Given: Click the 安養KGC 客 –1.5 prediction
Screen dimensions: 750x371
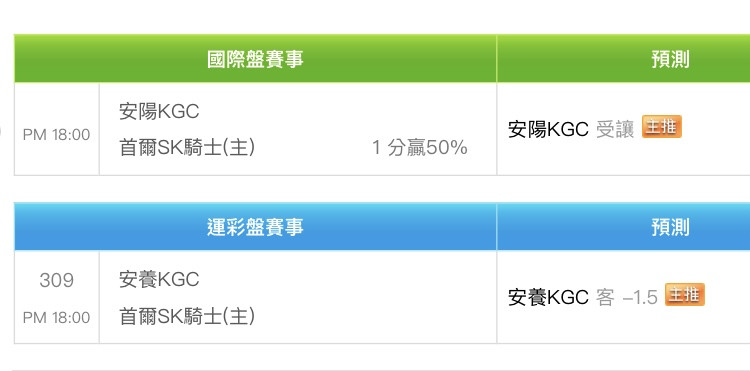Looking at the screenshot, I should point(583,297).
